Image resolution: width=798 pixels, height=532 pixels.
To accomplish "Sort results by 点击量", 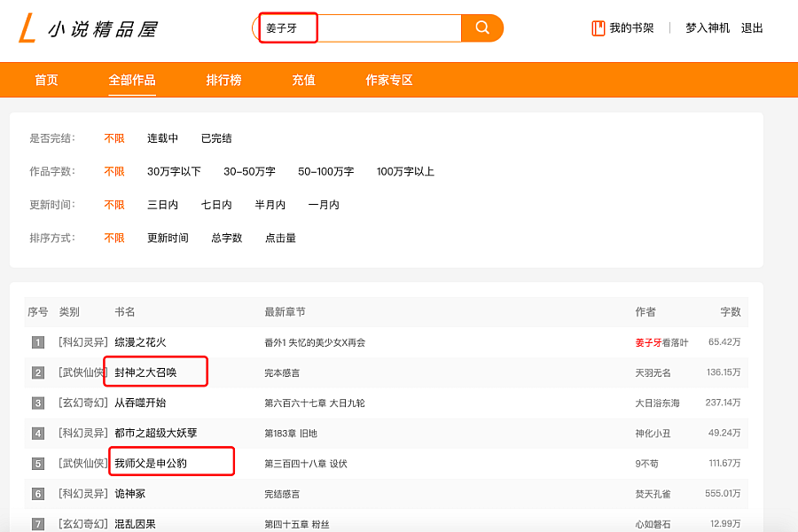I will [x=280, y=238].
